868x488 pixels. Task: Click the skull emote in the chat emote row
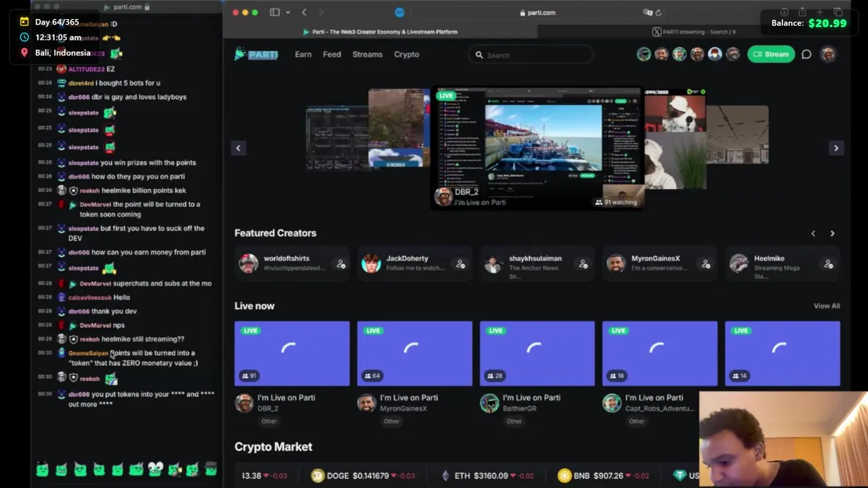[155, 468]
